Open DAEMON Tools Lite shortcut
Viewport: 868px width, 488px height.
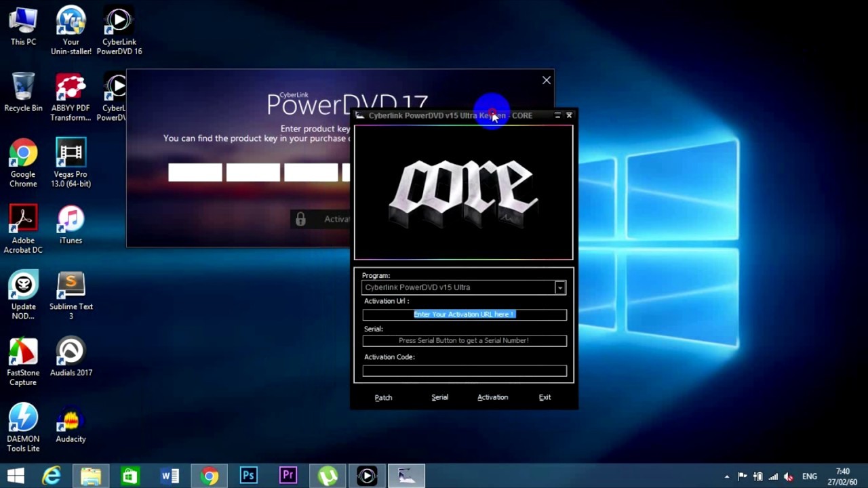[23, 428]
